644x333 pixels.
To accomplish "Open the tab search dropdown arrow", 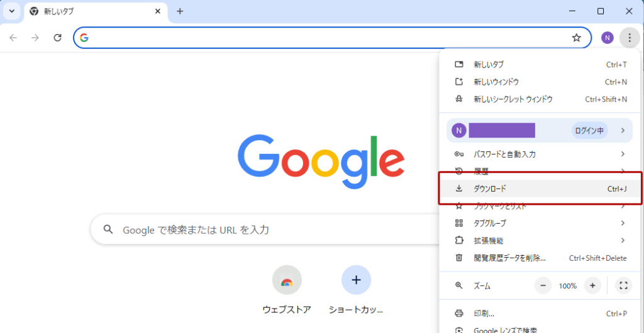I will [11, 11].
